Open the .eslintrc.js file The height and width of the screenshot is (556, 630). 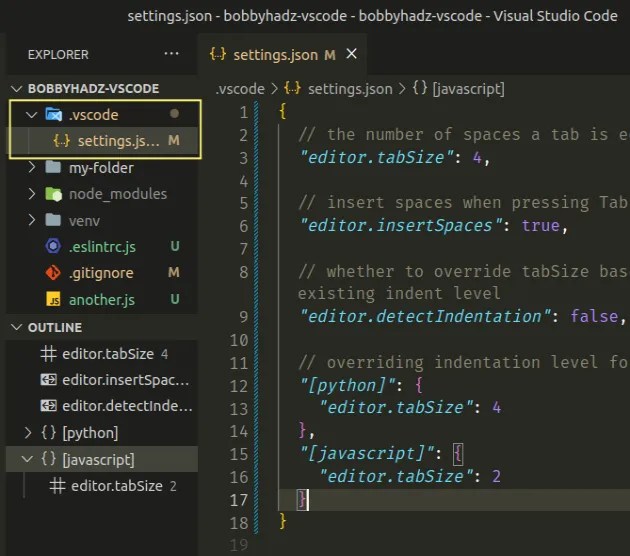[102, 247]
